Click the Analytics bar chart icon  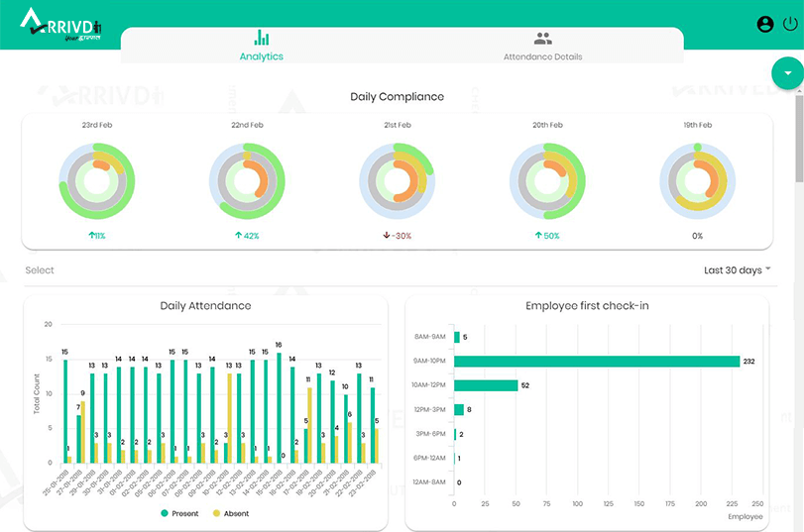(262, 39)
